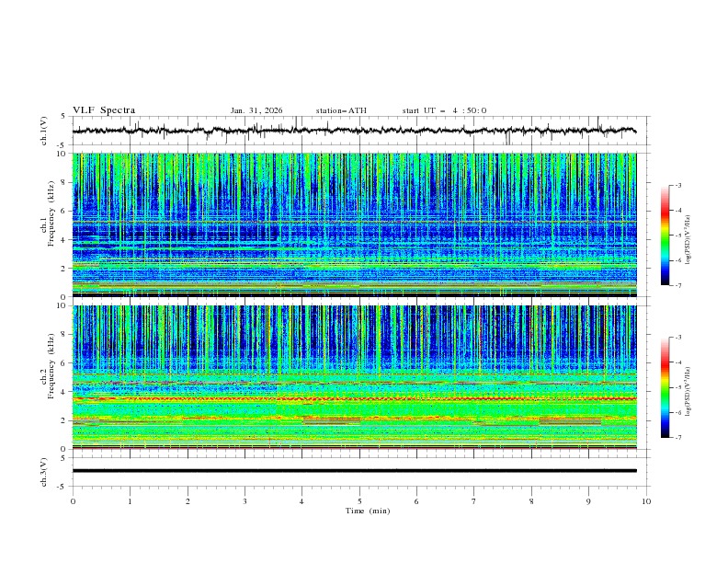Select the date text "Jan. 31, 2026"
The width and height of the screenshot is (728, 563).
[x=256, y=110]
